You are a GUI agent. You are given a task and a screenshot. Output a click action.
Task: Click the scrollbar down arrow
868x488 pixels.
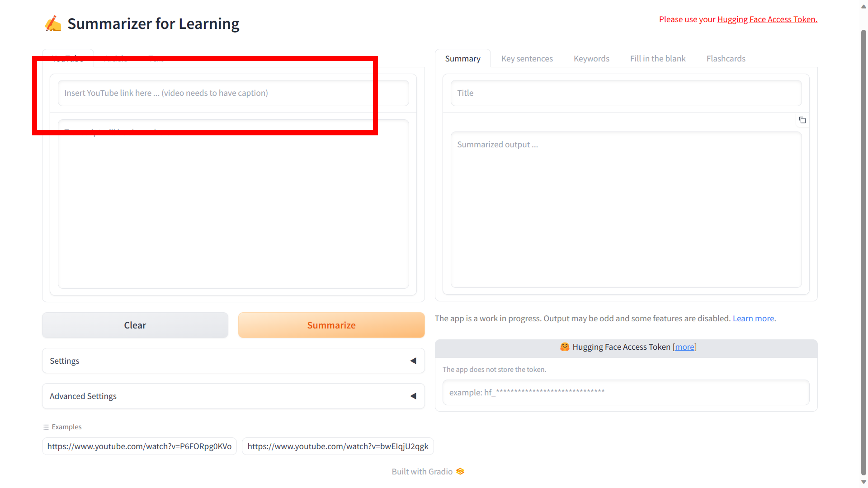tap(863, 482)
